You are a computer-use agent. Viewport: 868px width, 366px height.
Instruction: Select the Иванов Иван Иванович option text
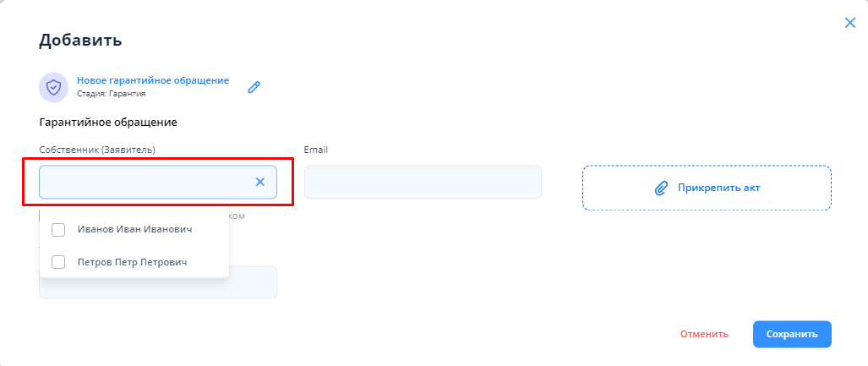pyautogui.click(x=134, y=230)
